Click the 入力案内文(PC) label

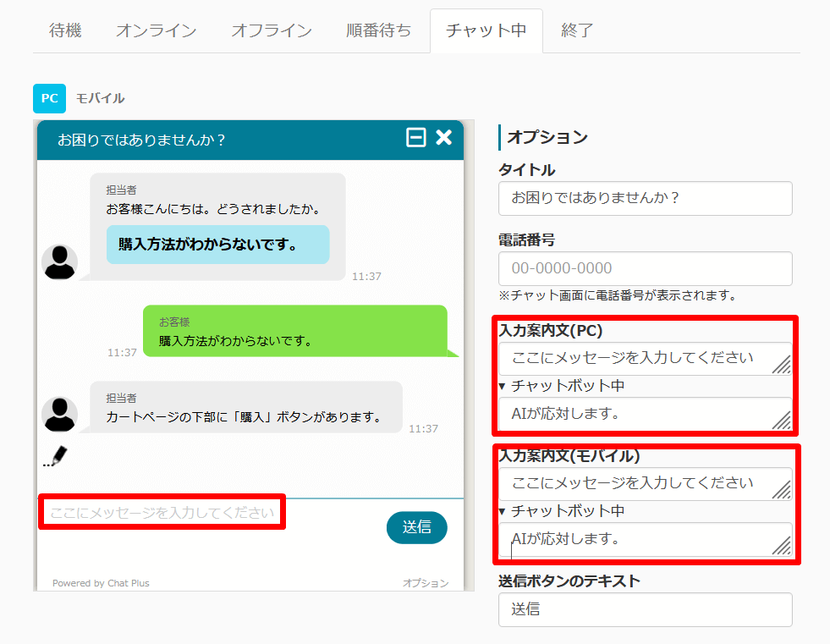coord(551,331)
